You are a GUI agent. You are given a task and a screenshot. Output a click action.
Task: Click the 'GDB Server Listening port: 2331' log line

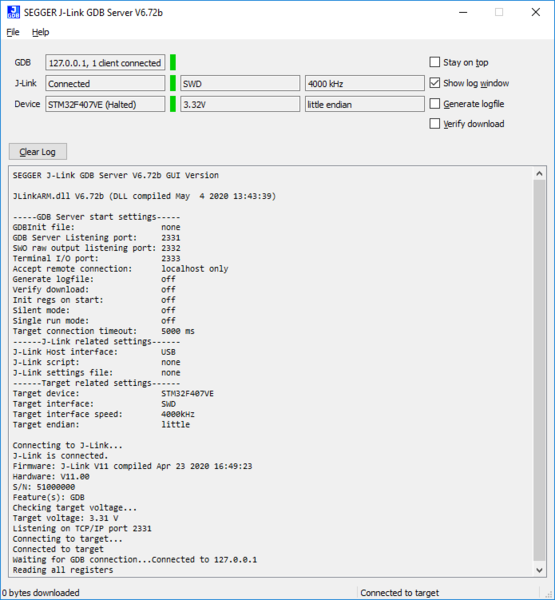pos(96,238)
